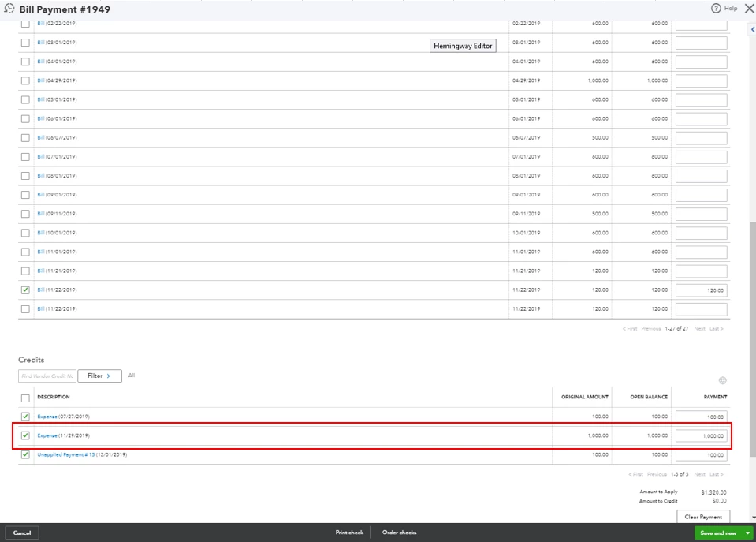Check the Bill 04/01/2019 checkbox
756x542 pixels.
pyautogui.click(x=25, y=62)
